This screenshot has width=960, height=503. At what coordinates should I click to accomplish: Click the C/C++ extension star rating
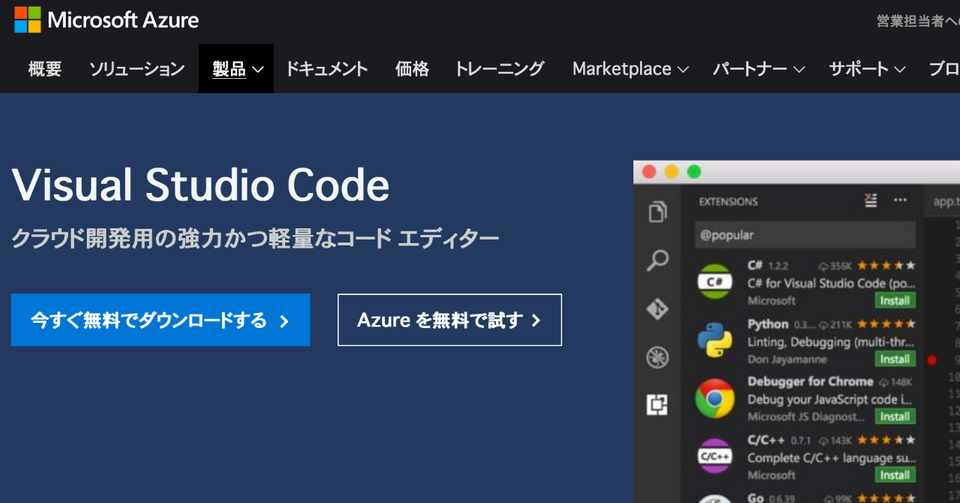coord(886,440)
